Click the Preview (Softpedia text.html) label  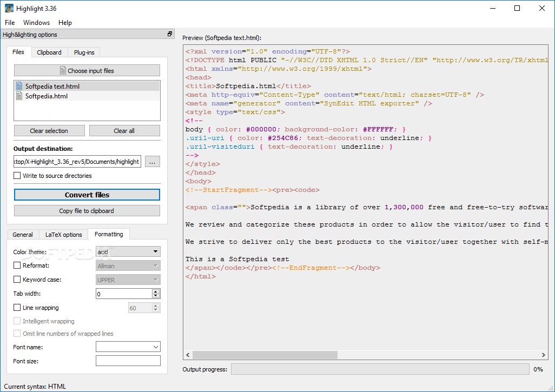pyautogui.click(x=222, y=38)
